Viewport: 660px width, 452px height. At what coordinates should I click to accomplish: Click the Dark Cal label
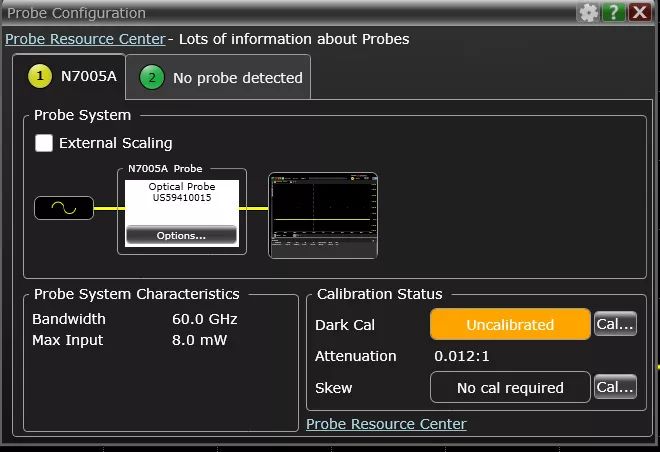coord(345,325)
